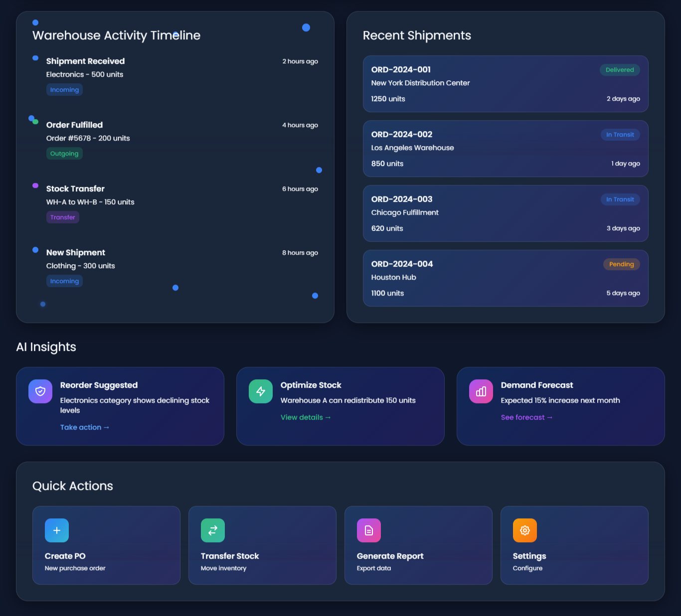Click the Settings gear icon

tap(525, 530)
